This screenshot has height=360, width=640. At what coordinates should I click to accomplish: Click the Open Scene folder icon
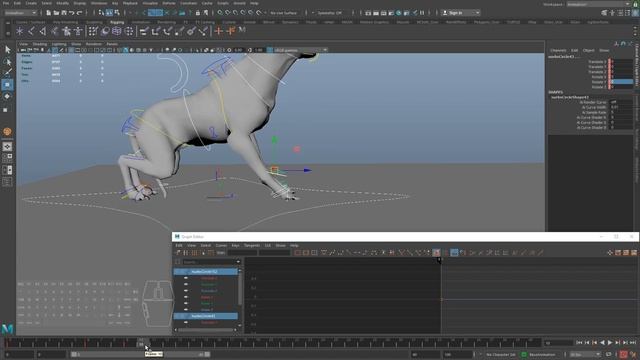(x=56, y=13)
